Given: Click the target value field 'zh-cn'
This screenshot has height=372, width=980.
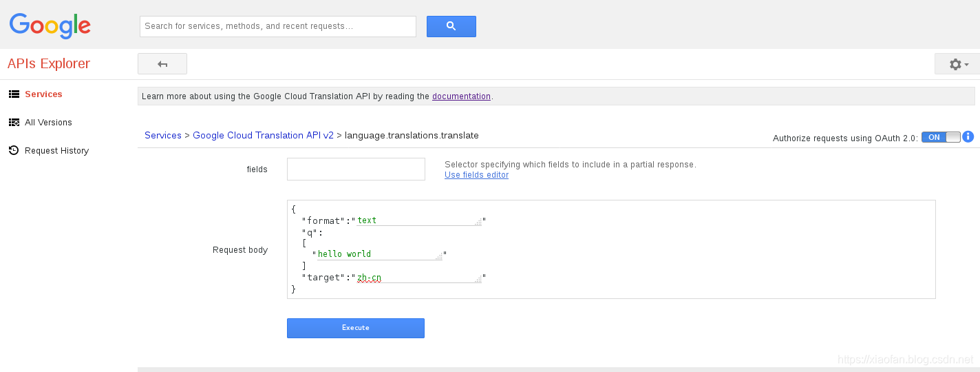Looking at the screenshot, I should (x=419, y=278).
